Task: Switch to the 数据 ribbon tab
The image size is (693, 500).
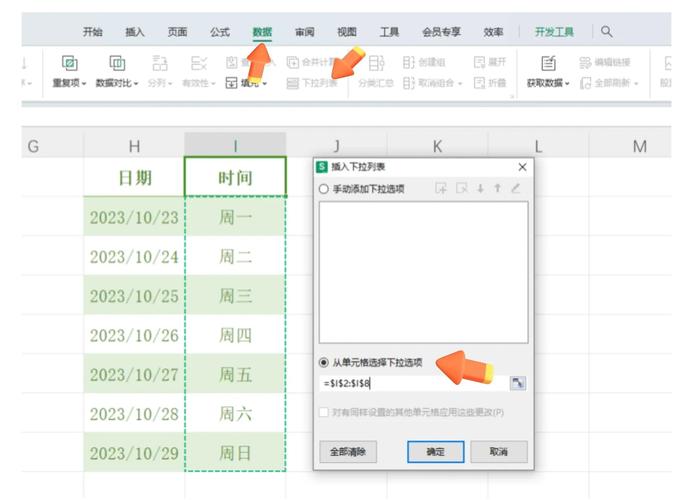Action: pyautogui.click(x=262, y=32)
